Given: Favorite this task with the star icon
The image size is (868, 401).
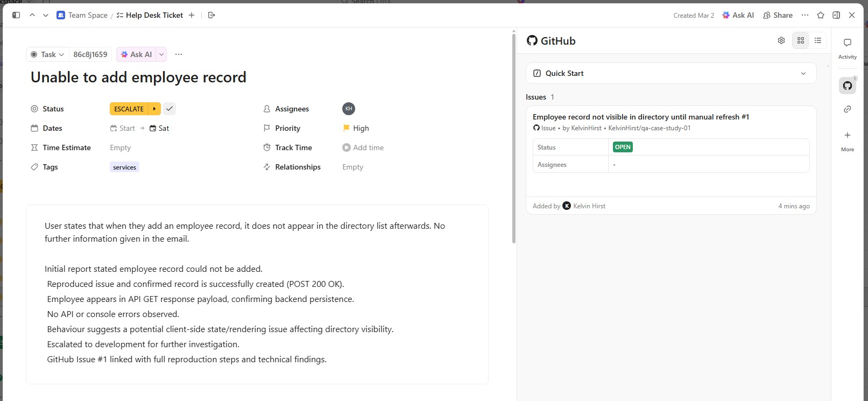Looking at the screenshot, I should (821, 15).
